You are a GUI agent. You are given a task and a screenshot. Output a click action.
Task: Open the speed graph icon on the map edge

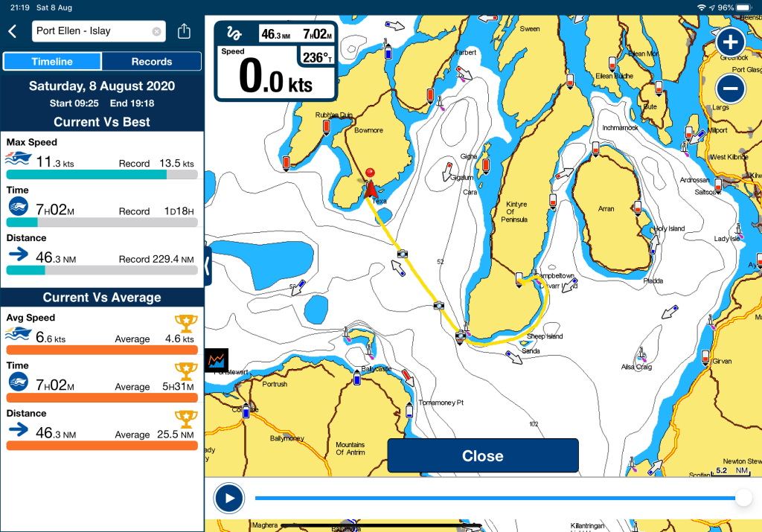pyautogui.click(x=217, y=360)
